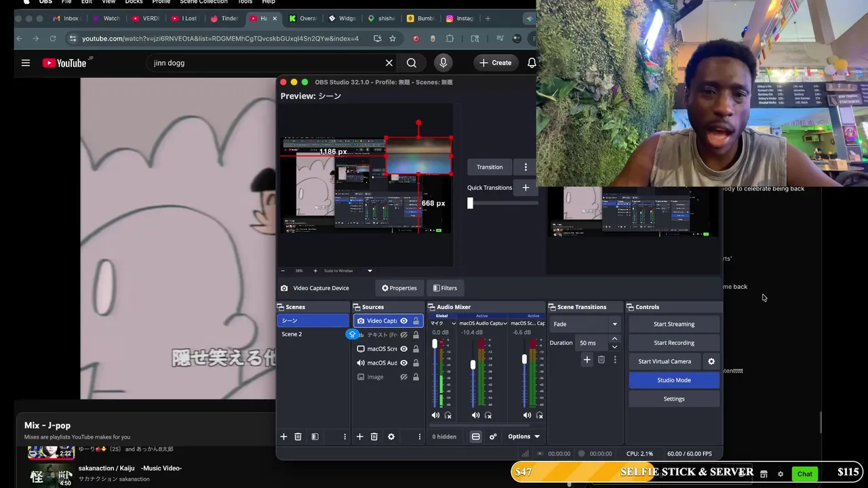The height and width of the screenshot is (488, 868).
Task: Open virtual camera settings gear
Action: (x=711, y=361)
